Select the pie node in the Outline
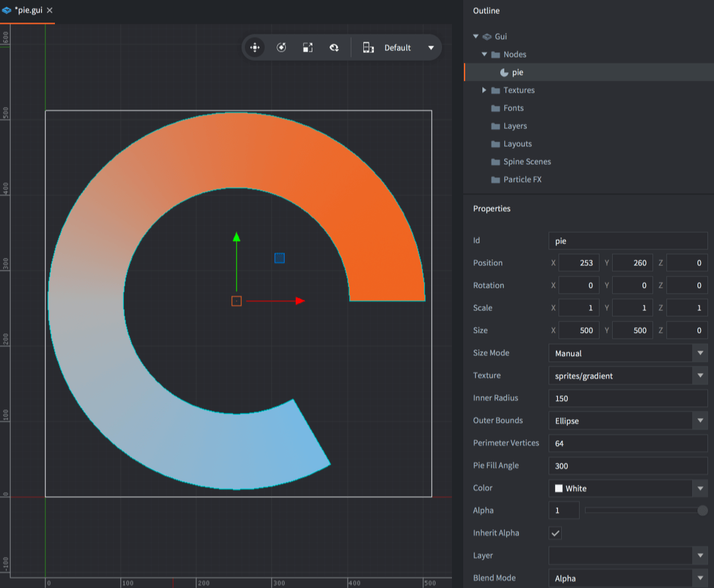The height and width of the screenshot is (588, 714). click(517, 72)
